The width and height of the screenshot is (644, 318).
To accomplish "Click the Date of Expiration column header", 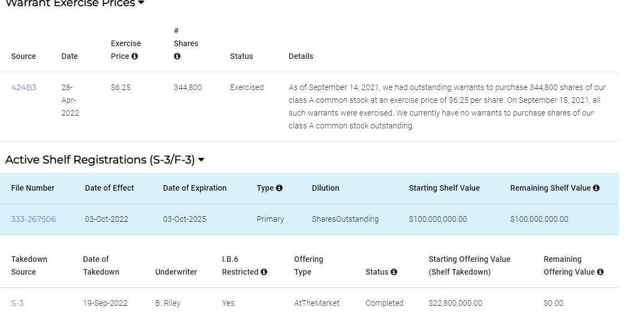I will pyautogui.click(x=194, y=188).
